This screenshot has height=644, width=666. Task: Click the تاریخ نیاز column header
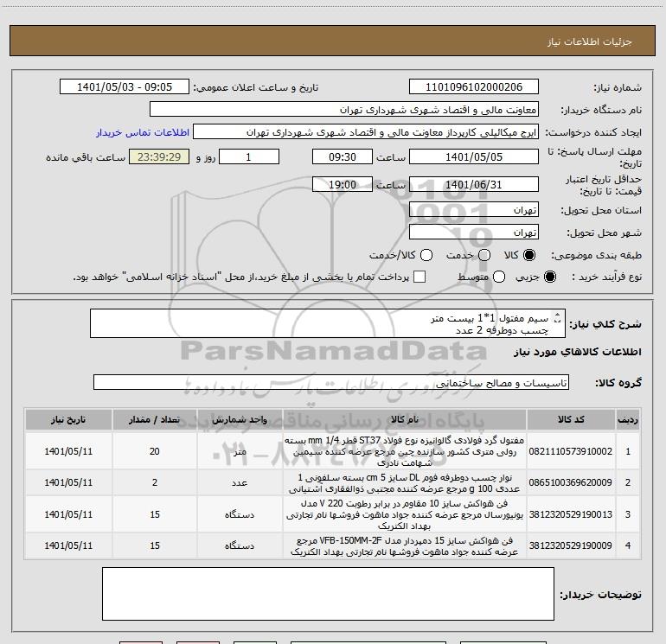pos(68,420)
